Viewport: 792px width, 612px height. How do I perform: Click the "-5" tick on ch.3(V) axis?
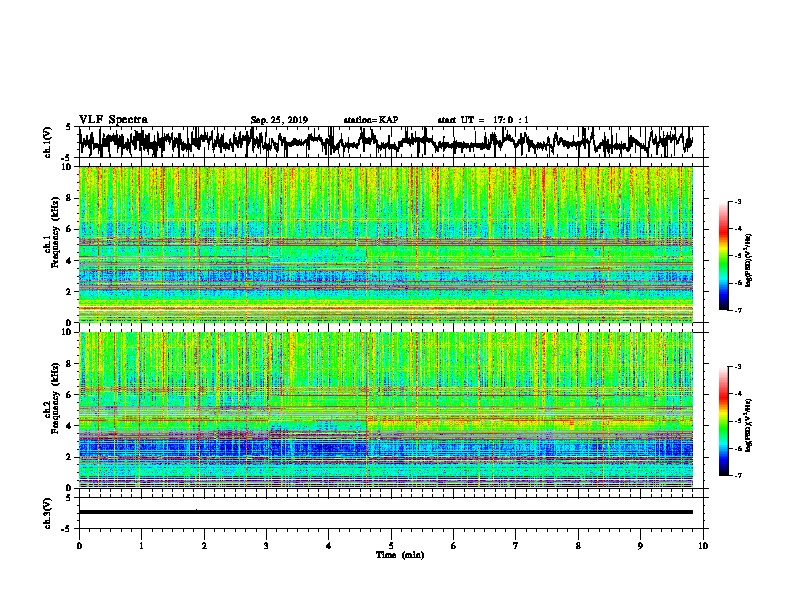point(67,529)
